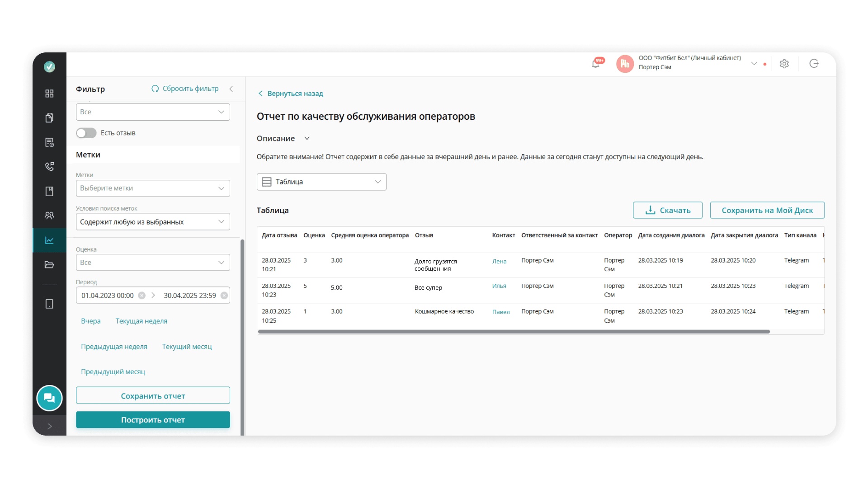Open the chat bubble widget
This screenshot has height=488, width=868.
pos(49,398)
